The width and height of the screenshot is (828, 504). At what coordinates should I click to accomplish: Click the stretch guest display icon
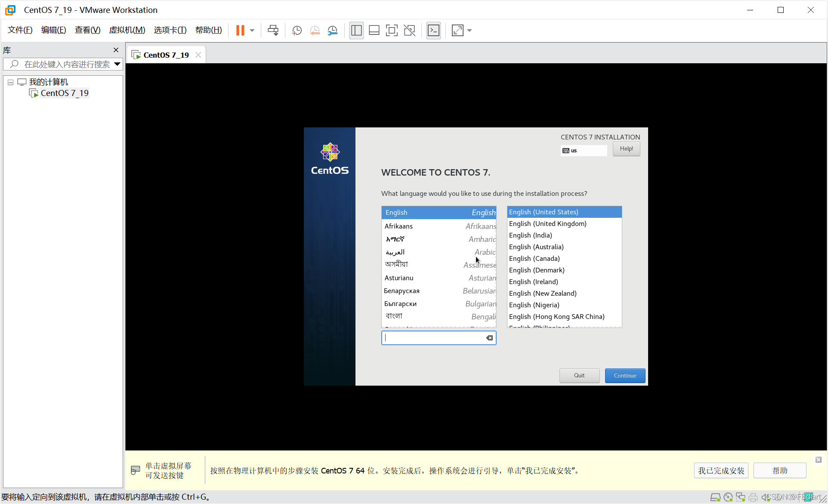[457, 30]
